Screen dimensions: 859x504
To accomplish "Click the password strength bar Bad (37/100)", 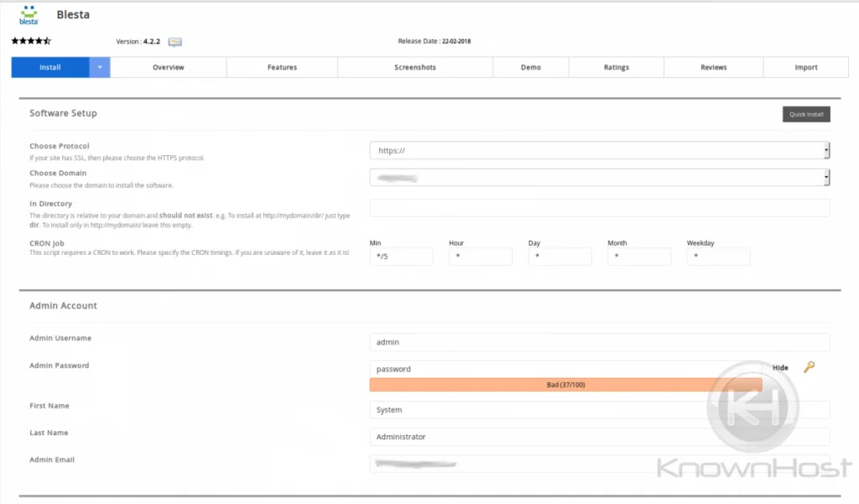I will (x=566, y=385).
